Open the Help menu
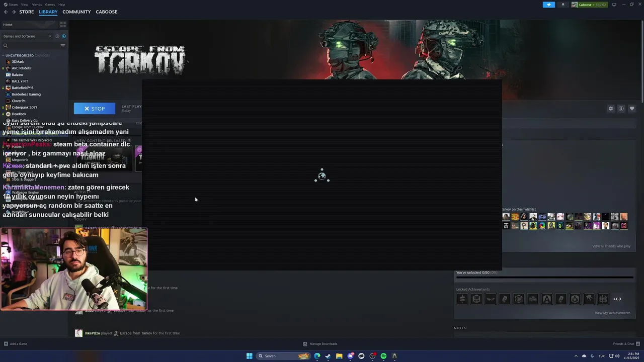This screenshot has height=362, width=644. [61, 5]
